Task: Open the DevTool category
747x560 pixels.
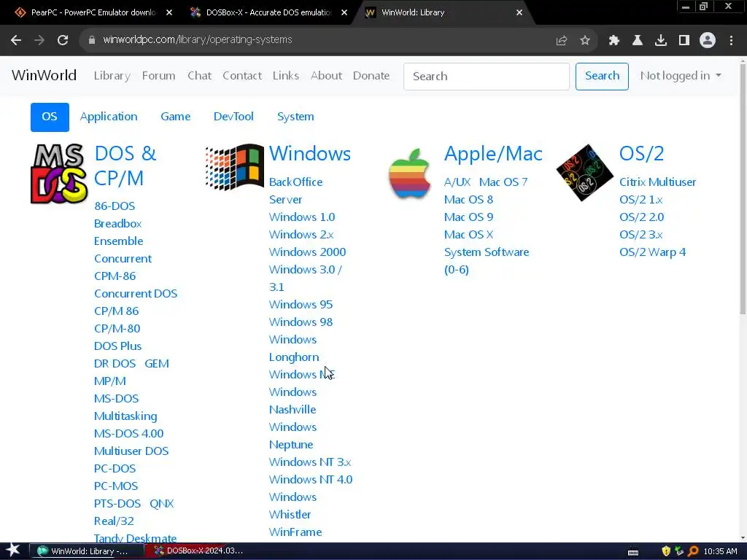Action: click(x=233, y=117)
